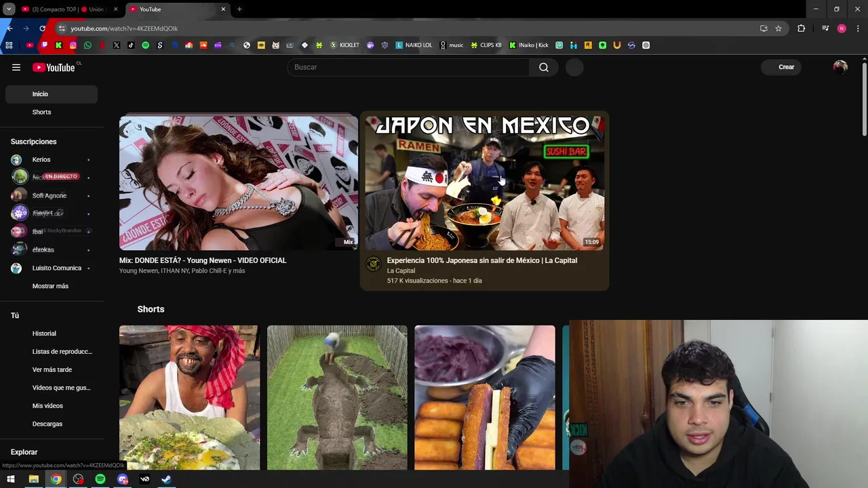Open File Explorer from the taskbar
This screenshot has width=868, height=488.
coord(33,480)
